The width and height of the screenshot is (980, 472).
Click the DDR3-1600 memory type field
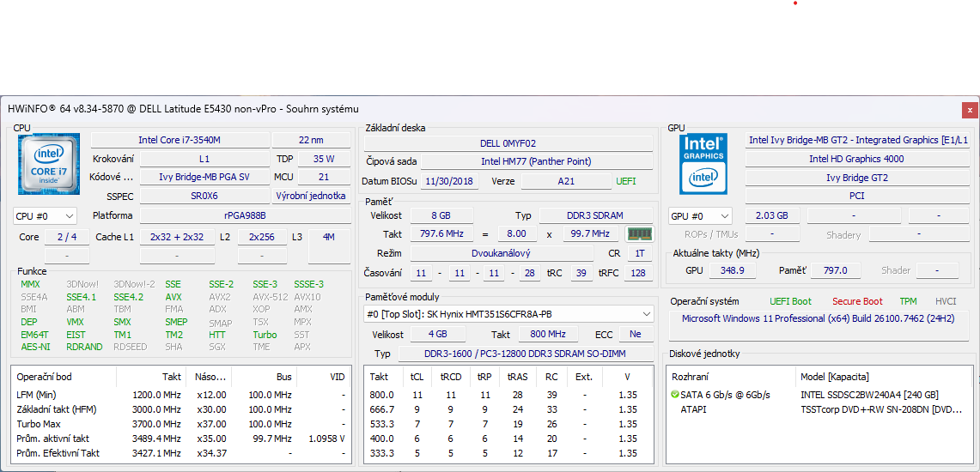[x=524, y=354]
